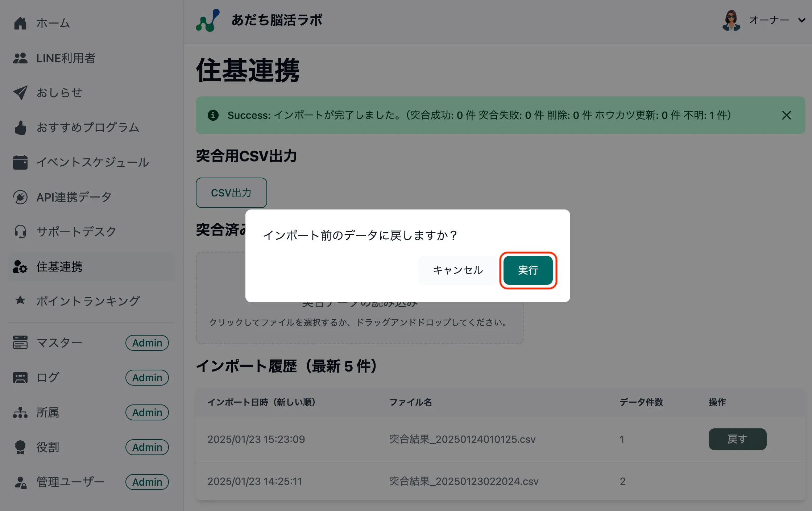
Task: Click the LINE利用者 people icon
Action: pos(20,58)
